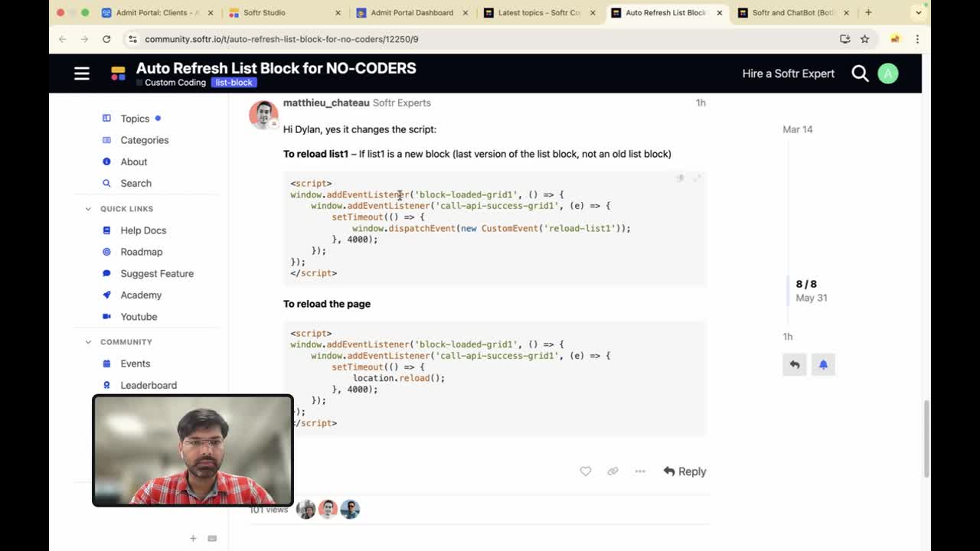Open Hire a Softr Expert link
The width and height of the screenshot is (980, 551).
pos(788,73)
